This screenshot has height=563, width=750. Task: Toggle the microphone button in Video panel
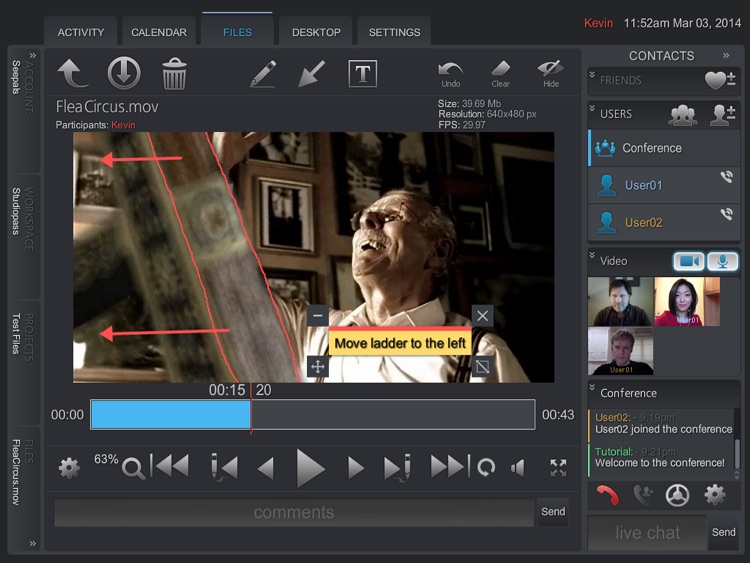click(x=723, y=261)
